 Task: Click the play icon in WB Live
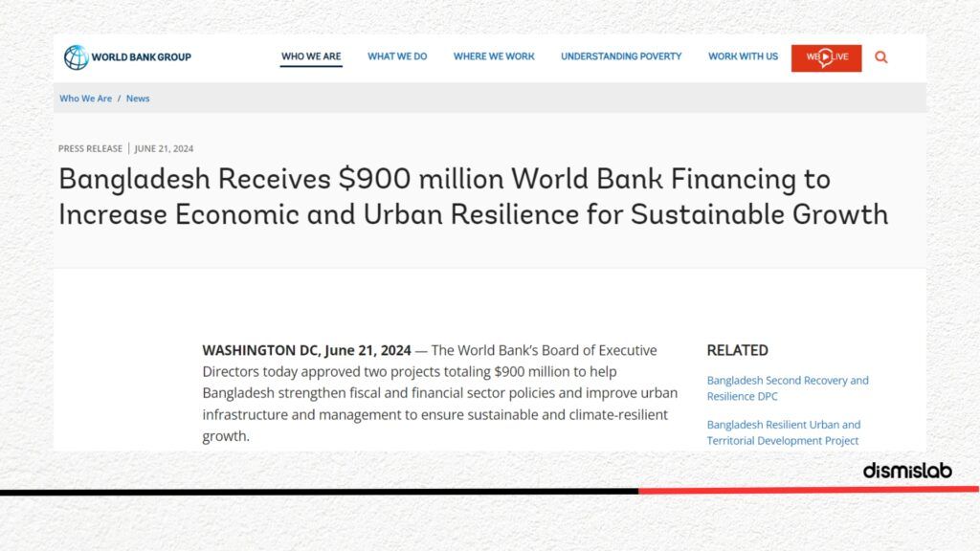click(x=826, y=57)
